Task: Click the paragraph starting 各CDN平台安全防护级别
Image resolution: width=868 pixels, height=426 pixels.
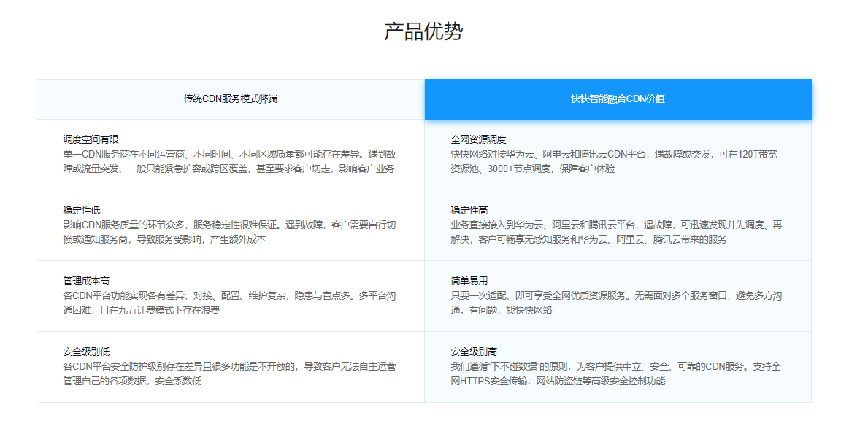Action: pyautogui.click(x=229, y=373)
